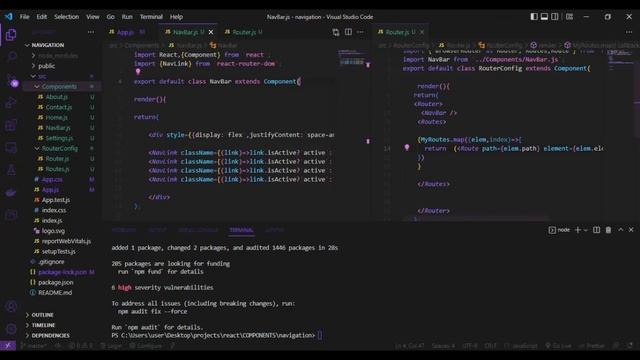Split the terminal panel
640x360 pixels.
[x=596, y=230]
